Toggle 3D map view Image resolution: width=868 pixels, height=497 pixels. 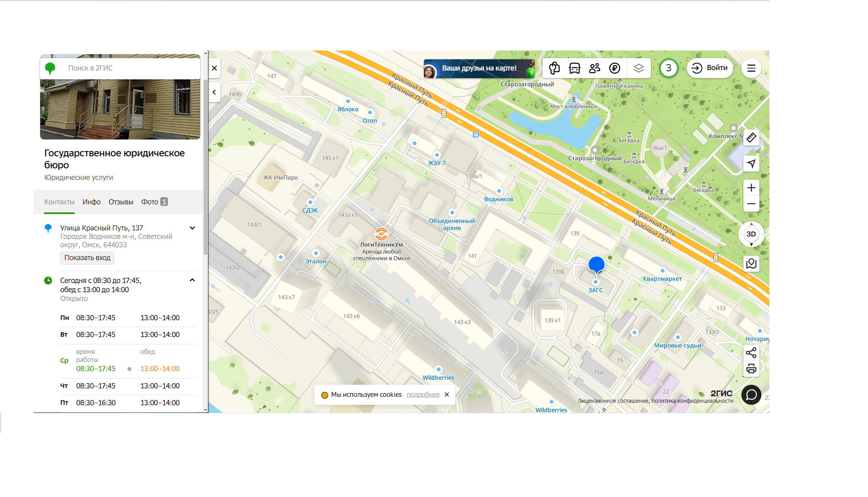click(x=751, y=234)
